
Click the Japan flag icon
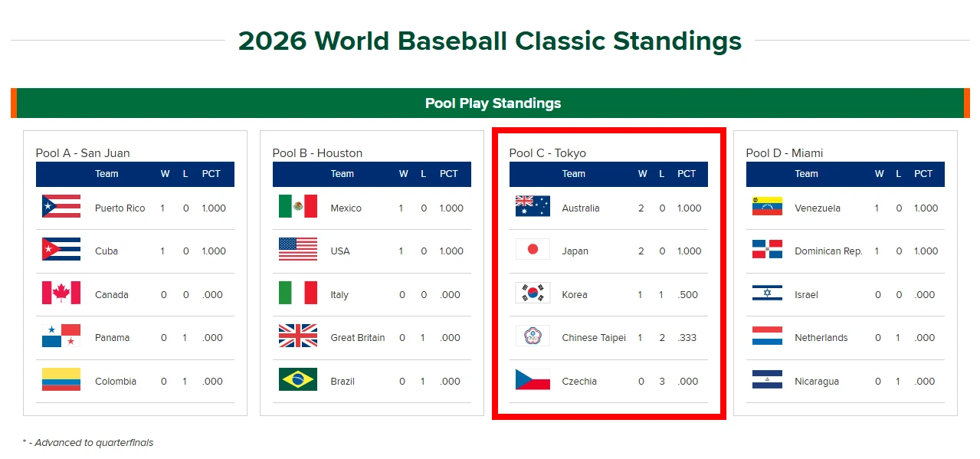coord(533,250)
